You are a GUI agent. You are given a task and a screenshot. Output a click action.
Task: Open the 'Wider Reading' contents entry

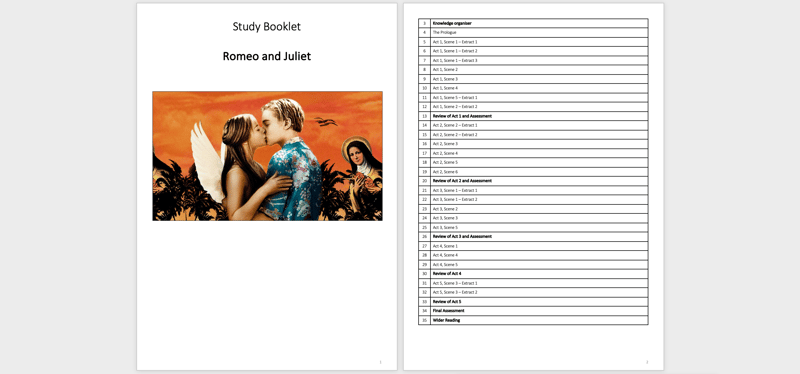point(533,320)
